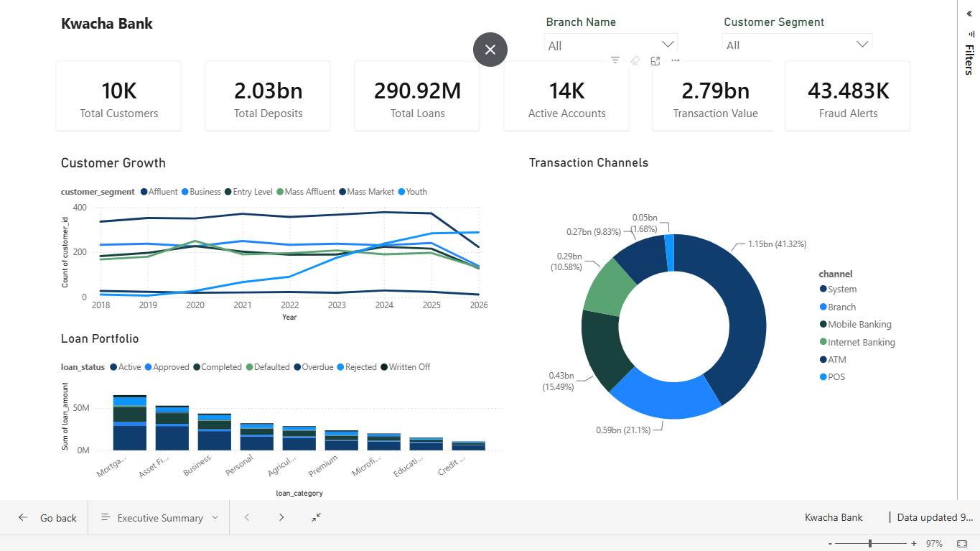Select Youth in customer segment legend
980x551 pixels.
[411, 192]
